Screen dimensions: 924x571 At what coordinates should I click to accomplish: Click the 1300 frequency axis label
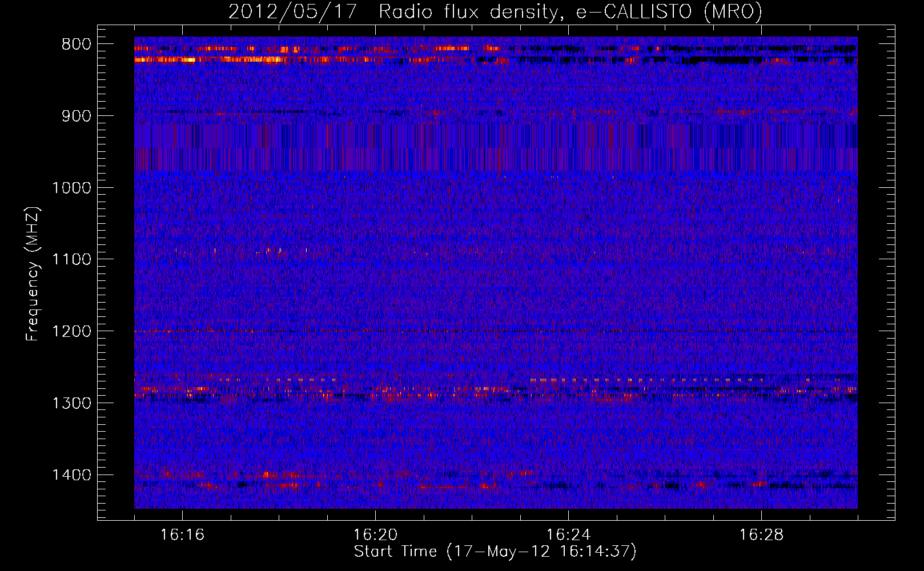(71, 403)
